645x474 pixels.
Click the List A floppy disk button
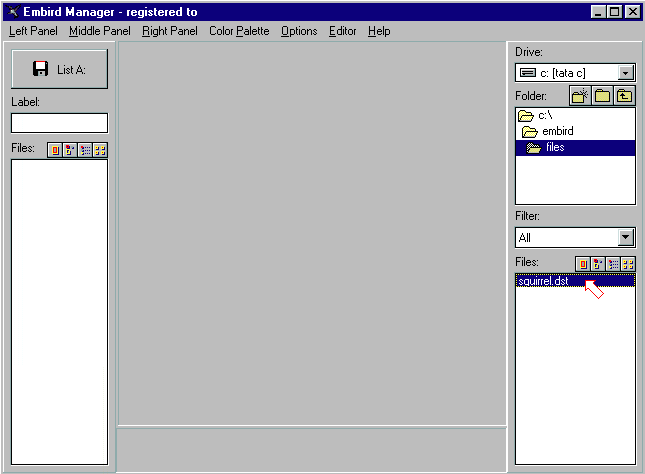(x=60, y=69)
